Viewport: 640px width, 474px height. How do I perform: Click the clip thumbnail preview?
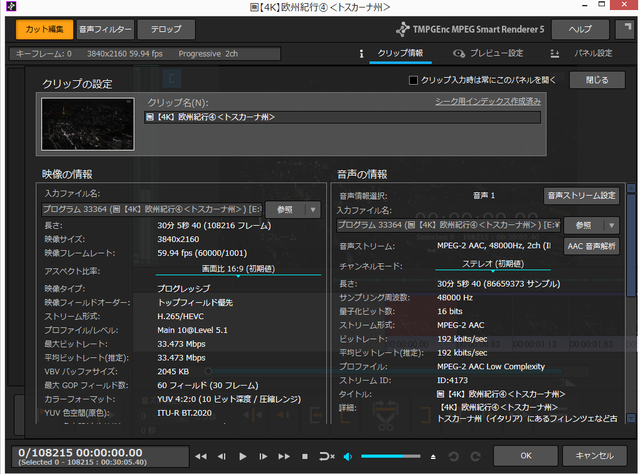coord(88,124)
